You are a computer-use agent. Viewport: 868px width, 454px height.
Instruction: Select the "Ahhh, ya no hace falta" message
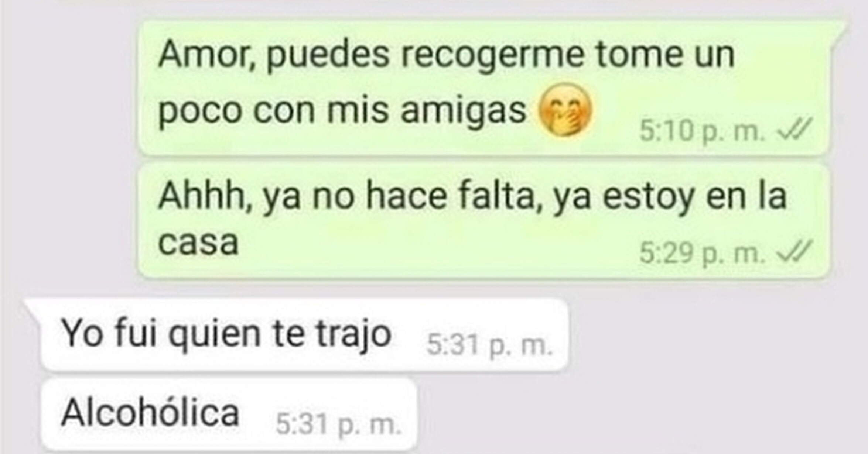(484, 221)
